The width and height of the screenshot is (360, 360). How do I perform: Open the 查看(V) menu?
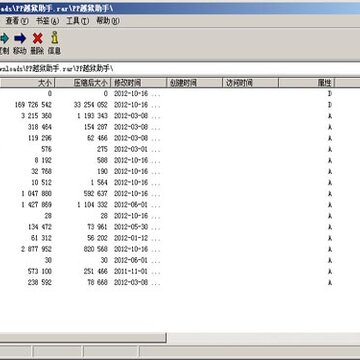[17, 21]
